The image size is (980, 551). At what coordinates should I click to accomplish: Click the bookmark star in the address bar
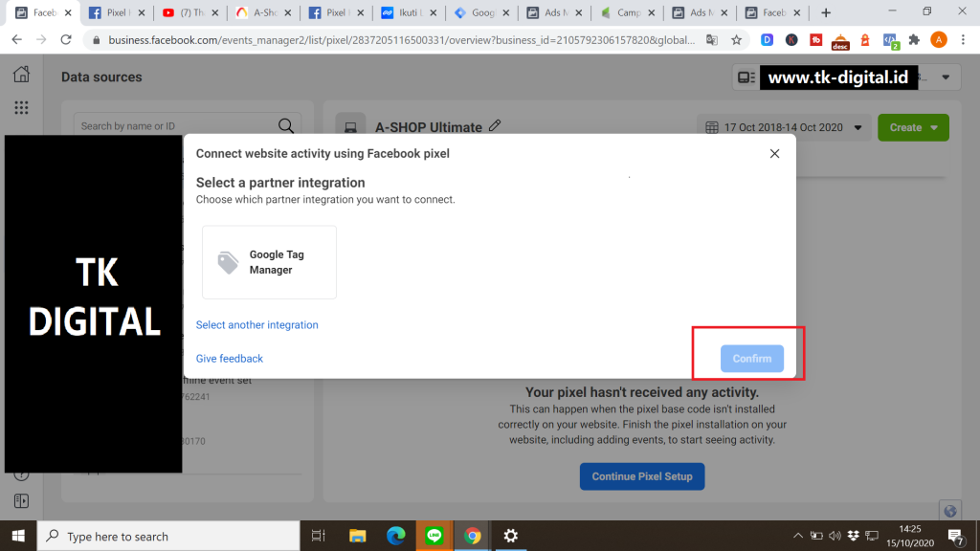coord(737,40)
